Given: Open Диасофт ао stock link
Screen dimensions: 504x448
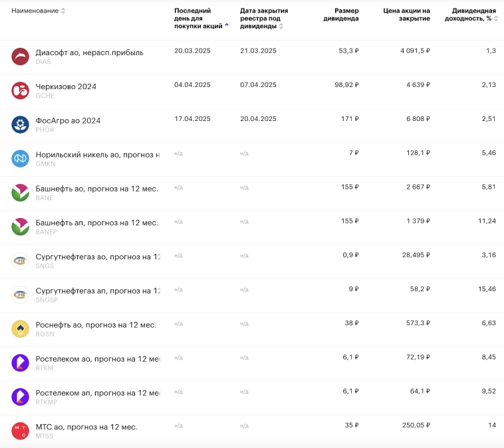Looking at the screenshot, I should pyautogui.click(x=89, y=53).
